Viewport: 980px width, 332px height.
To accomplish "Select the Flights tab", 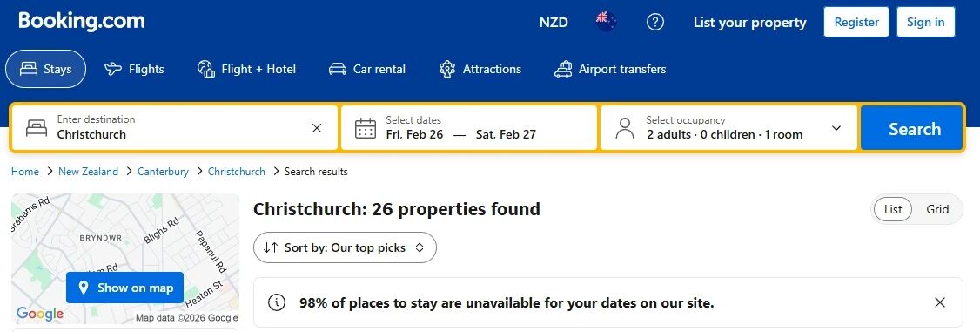I will [134, 69].
